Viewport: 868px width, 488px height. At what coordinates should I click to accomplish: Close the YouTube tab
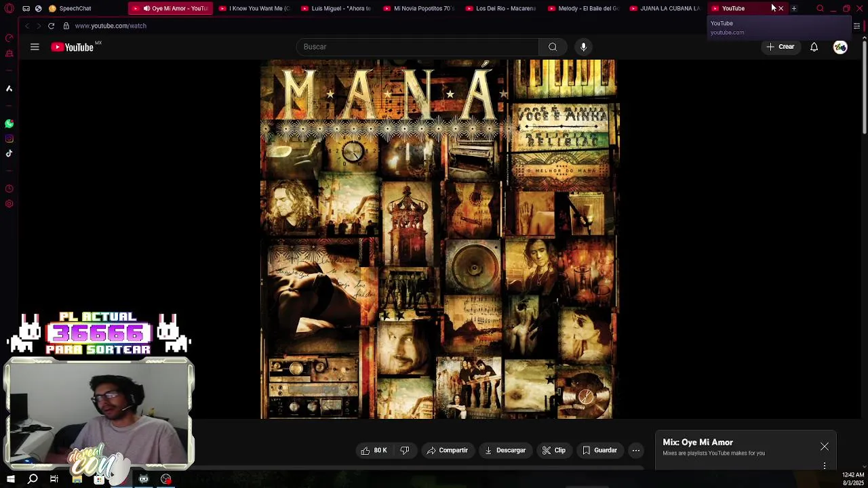[x=781, y=8]
